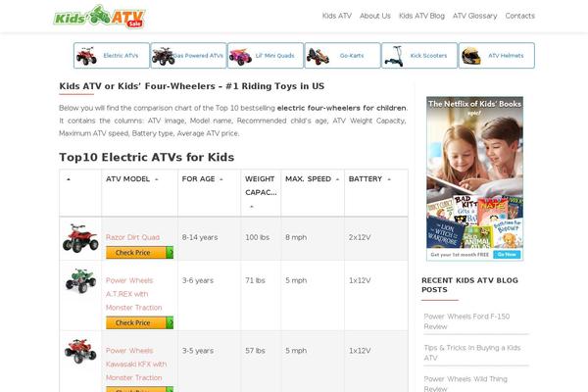The width and height of the screenshot is (588, 392).
Task: Open the red Kawasaki KFX thumbnail image
Action: coord(80,351)
